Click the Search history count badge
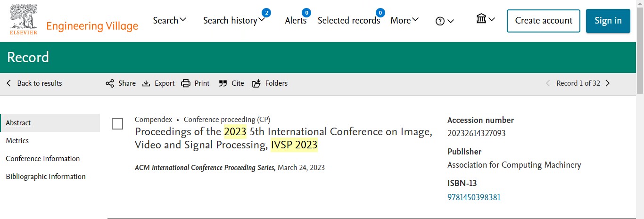Image resolution: width=644 pixels, height=219 pixels. click(266, 13)
